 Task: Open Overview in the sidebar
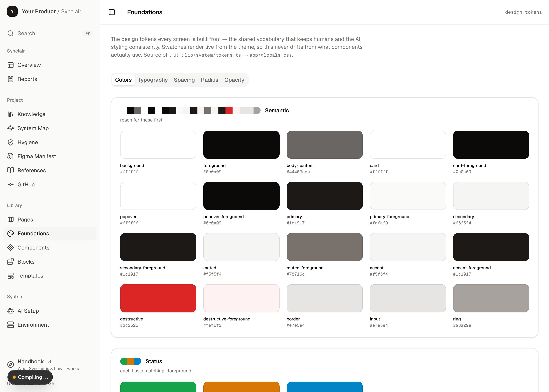50,65
